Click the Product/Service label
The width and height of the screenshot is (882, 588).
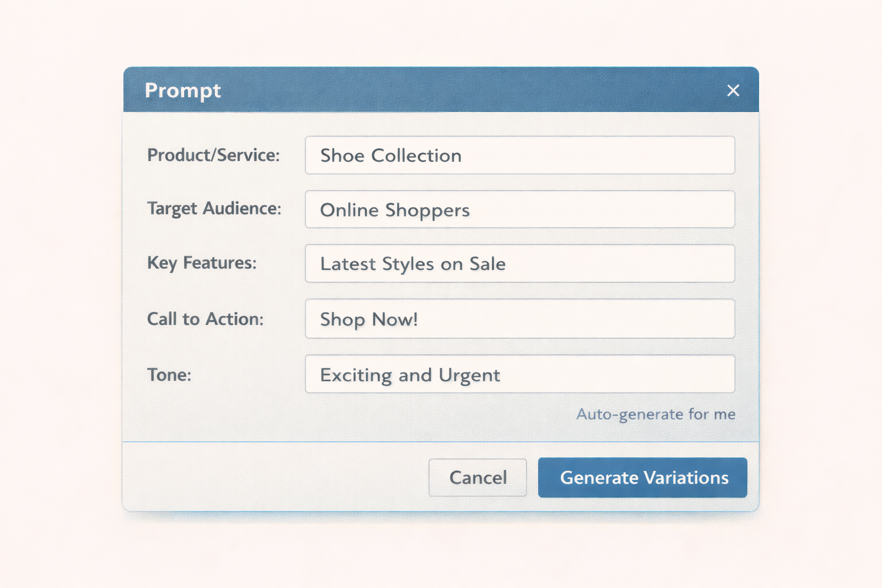pos(214,155)
